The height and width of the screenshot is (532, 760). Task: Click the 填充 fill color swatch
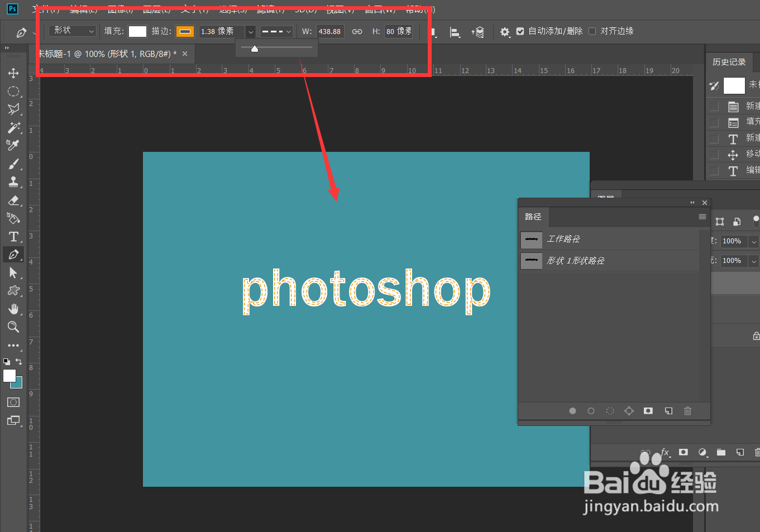tap(137, 32)
